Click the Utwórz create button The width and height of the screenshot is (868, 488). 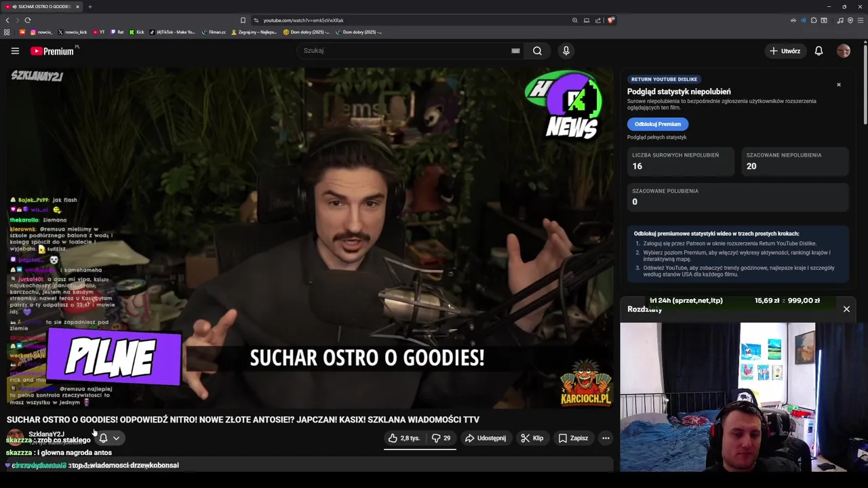[785, 51]
